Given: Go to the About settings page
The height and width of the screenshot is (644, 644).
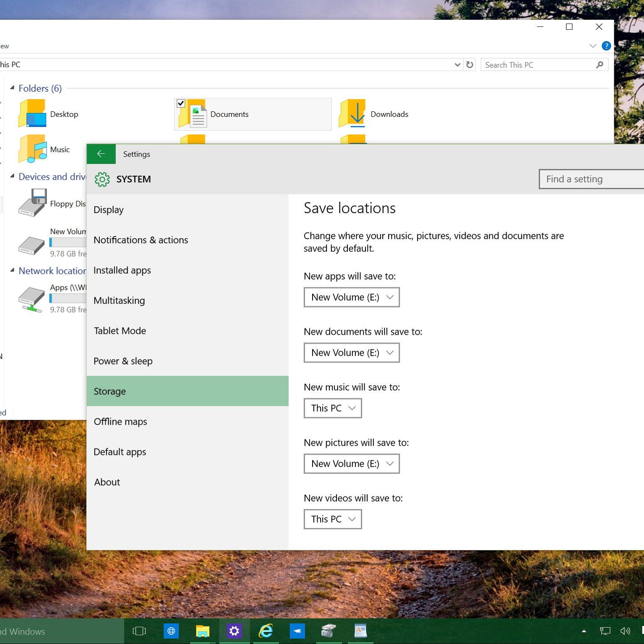Looking at the screenshot, I should coord(107,482).
